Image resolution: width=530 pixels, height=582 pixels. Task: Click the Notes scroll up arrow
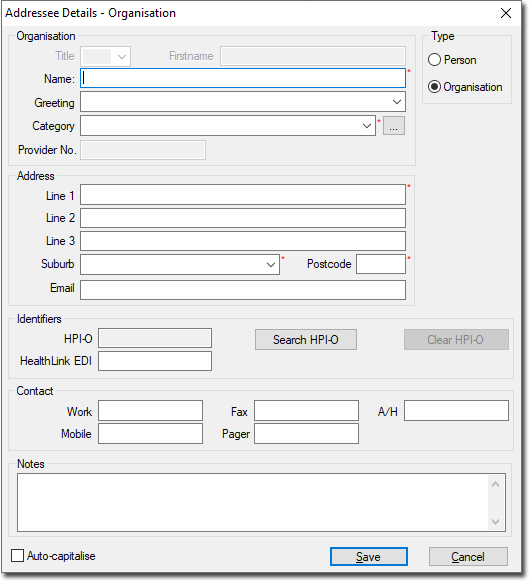(495, 484)
